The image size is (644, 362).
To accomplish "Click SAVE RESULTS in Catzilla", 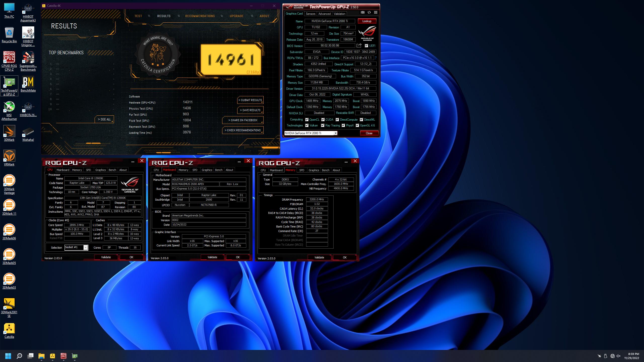I will 250,110.
